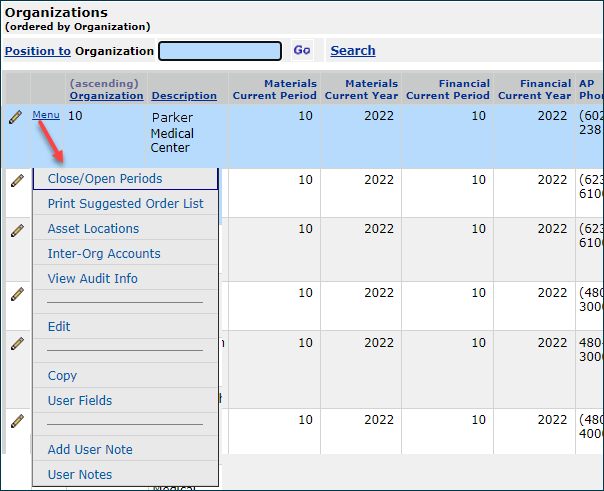Select Add User Note menu item
The height and width of the screenshot is (491, 604).
point(90,450)
